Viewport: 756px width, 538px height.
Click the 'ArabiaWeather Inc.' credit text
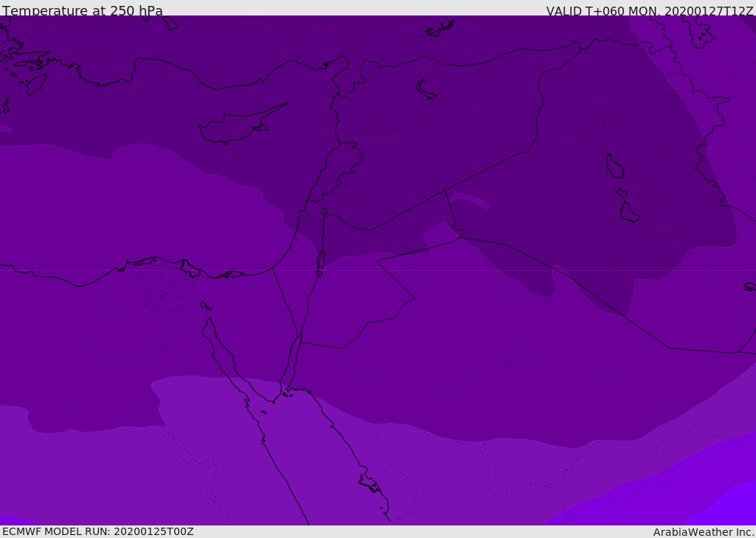(x=703, y=532)
